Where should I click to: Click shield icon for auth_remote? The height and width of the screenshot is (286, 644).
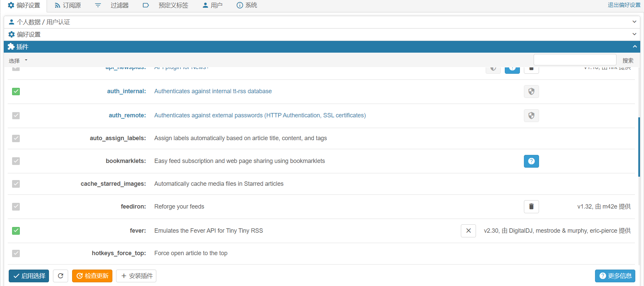pos(531,115)
